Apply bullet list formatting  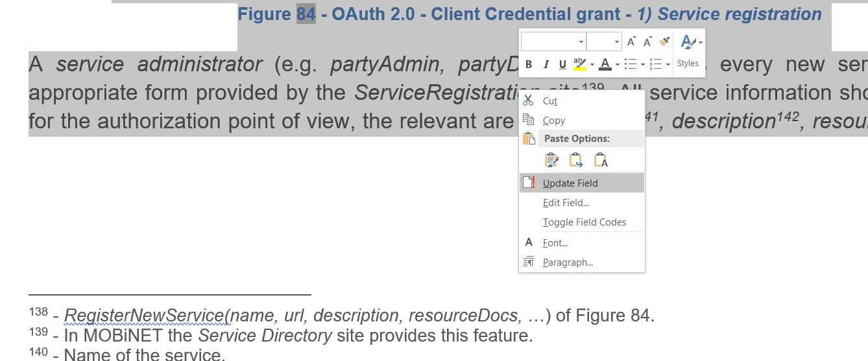pyautogui.click(x=629, y=64)
